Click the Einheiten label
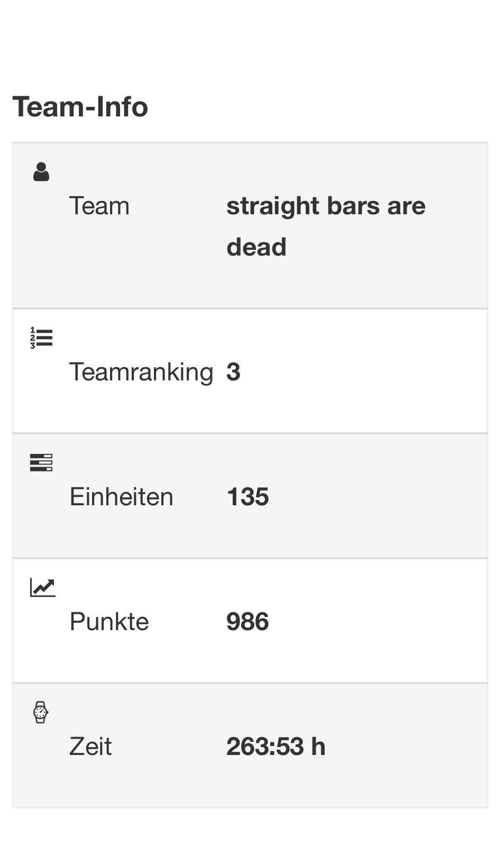 tap(122, 497)
